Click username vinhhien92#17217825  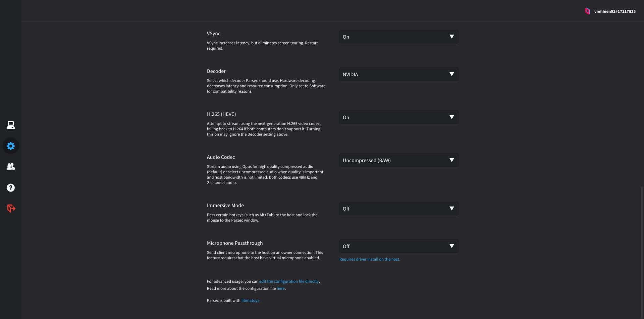coord(614,11)
